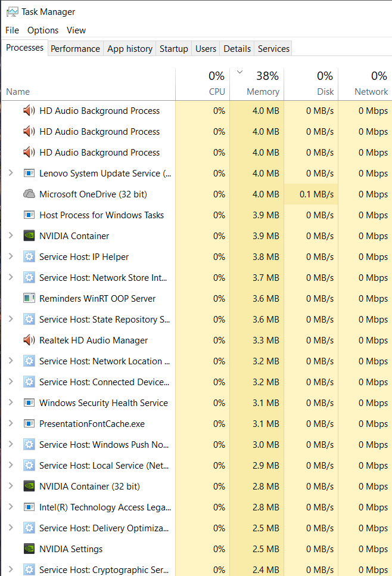The image size is (392, 576).
Task: Expand the NVIDIA Container process group (not 32 bit)
Action: coord(11,236)
